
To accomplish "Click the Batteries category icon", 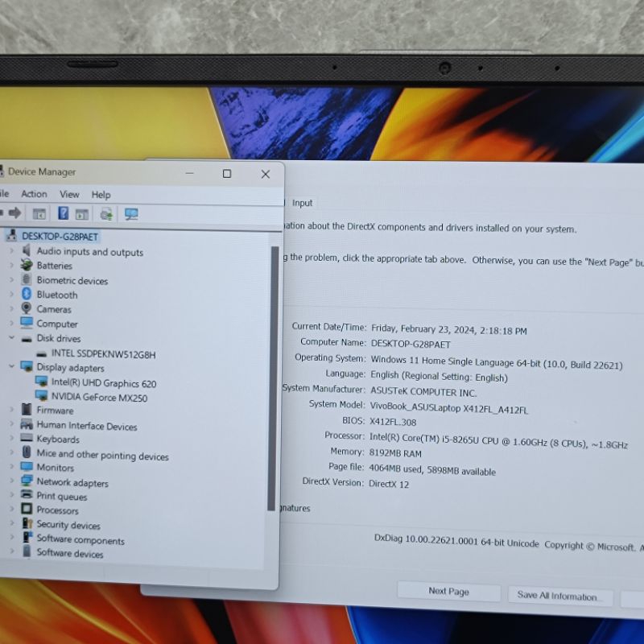I will 27,265.
